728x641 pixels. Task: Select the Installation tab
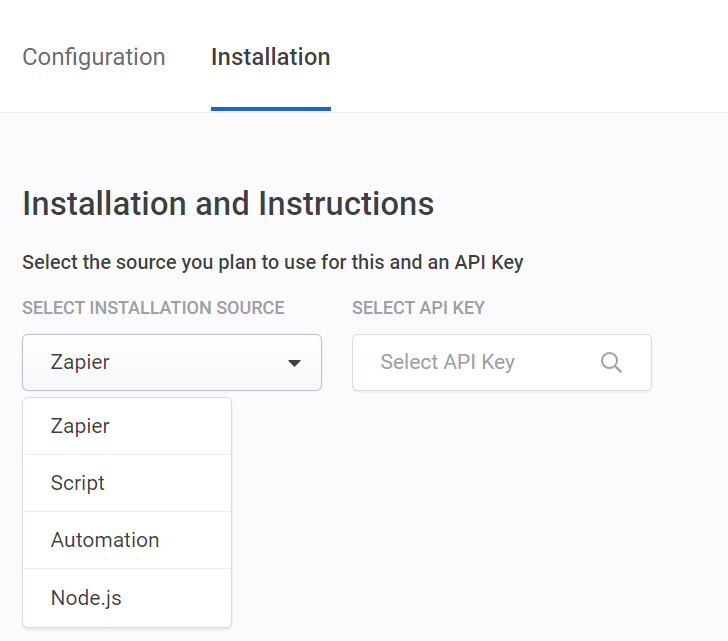[270, 57]
